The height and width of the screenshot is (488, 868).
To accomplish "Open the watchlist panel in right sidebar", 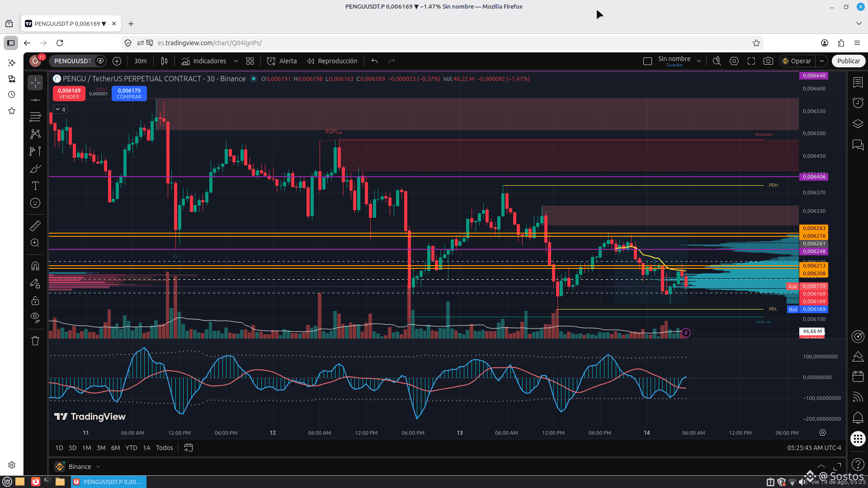I will 858,83.
